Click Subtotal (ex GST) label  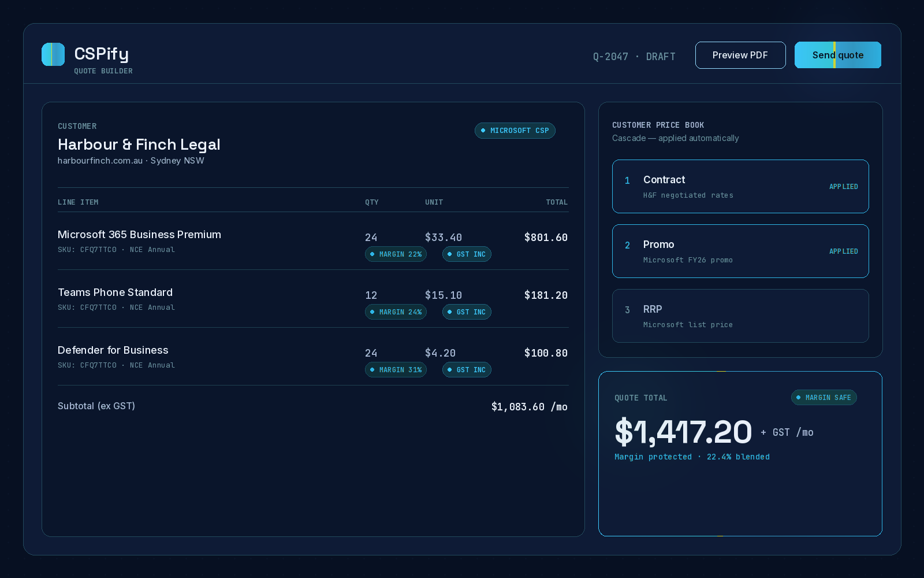click(x=96, y=406)
